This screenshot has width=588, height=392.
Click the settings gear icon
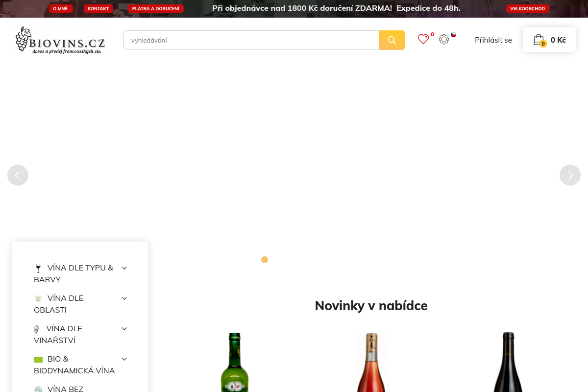point(444,39)
